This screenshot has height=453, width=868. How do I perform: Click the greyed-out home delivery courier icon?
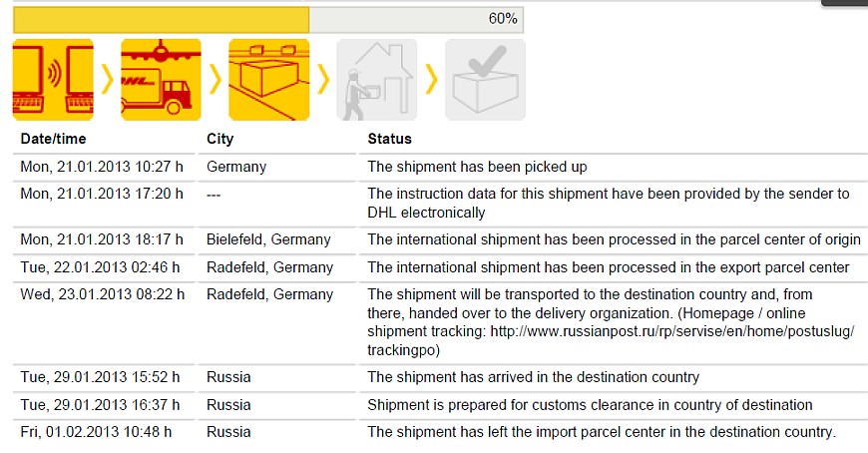pyautogui.click(x=377, y=80)
